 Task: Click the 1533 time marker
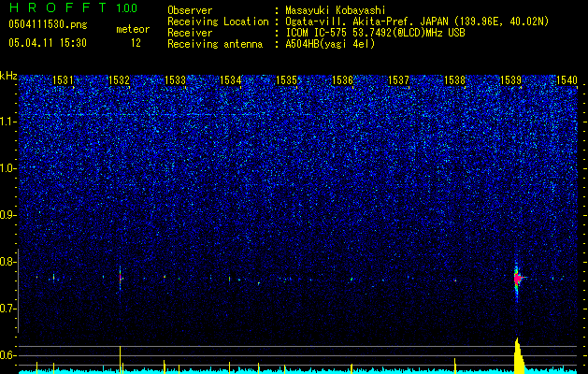pos(175,79)
